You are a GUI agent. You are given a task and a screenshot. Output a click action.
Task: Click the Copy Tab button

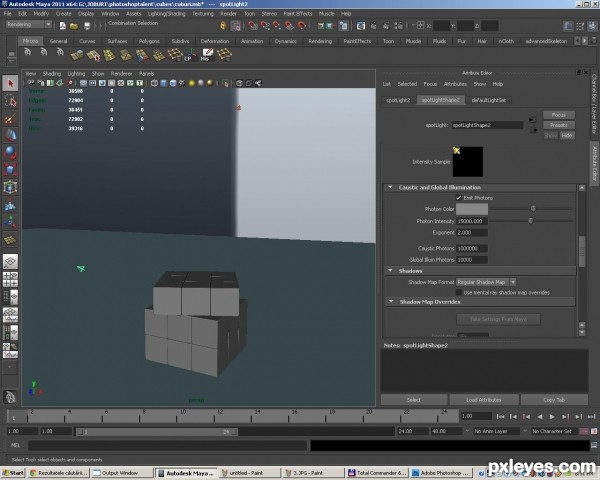[554, 400]
